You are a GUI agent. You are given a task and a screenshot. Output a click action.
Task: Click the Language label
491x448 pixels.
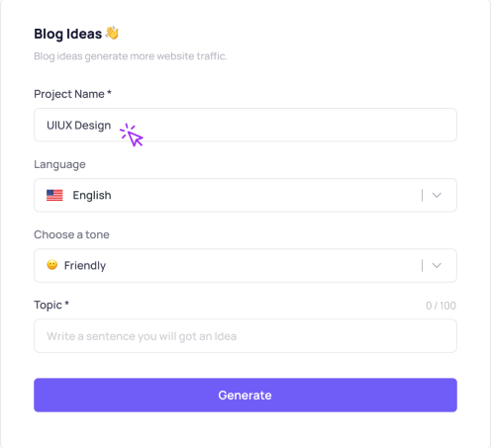[x=59, y=164]
